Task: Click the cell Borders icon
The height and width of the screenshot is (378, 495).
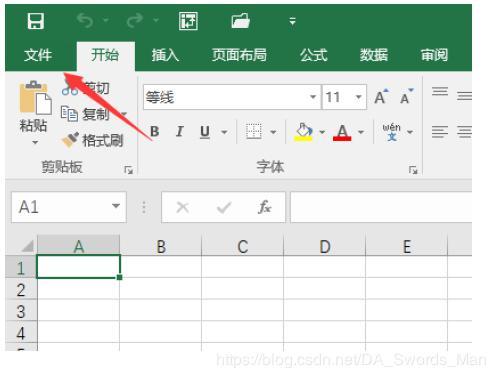Action: pyautogui.click(x=254, y=131)
